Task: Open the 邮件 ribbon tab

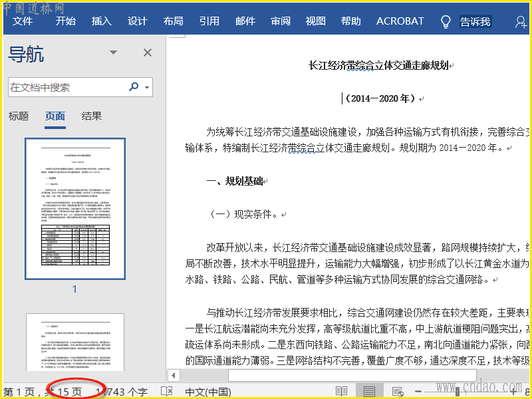Action: click(245, 21)
